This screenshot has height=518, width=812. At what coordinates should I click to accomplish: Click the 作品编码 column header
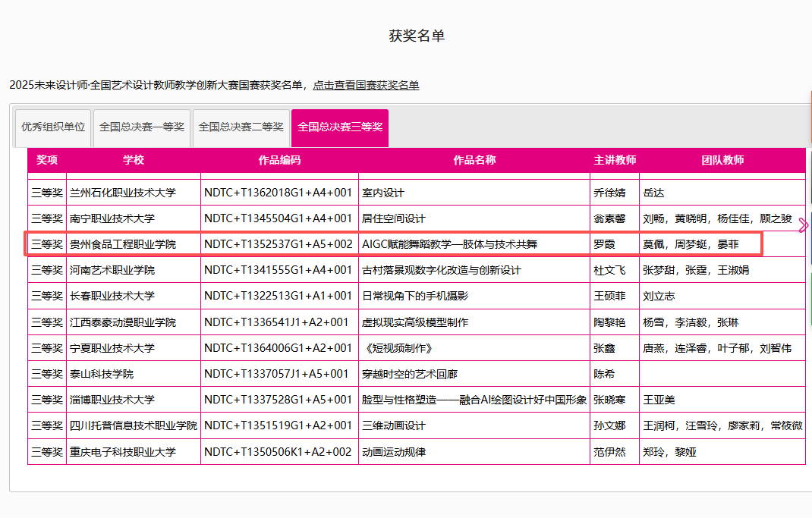click(279, 160)
